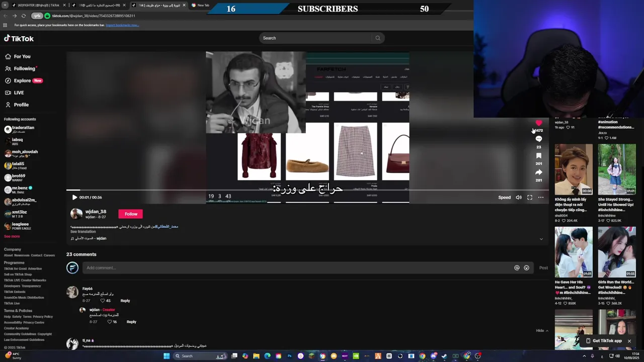The width and height of the screenshot is (644, 362).
Task: Seek along the video progress bar
Action: coord(307,191)
